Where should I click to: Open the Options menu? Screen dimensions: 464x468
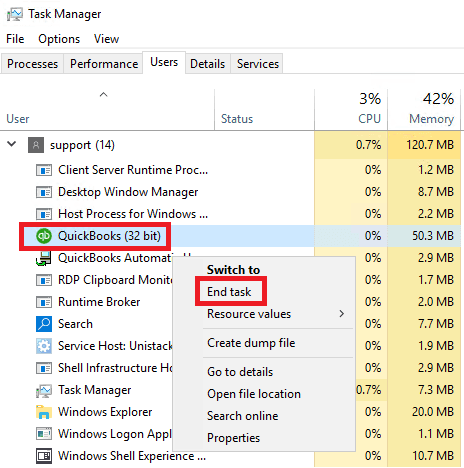[x=59, y=39]
